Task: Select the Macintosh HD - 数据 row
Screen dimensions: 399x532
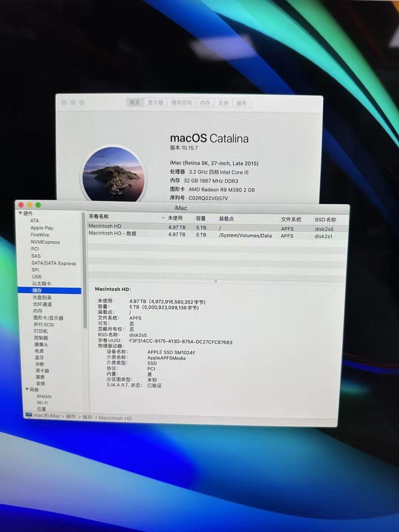Action: coord(218,235)
